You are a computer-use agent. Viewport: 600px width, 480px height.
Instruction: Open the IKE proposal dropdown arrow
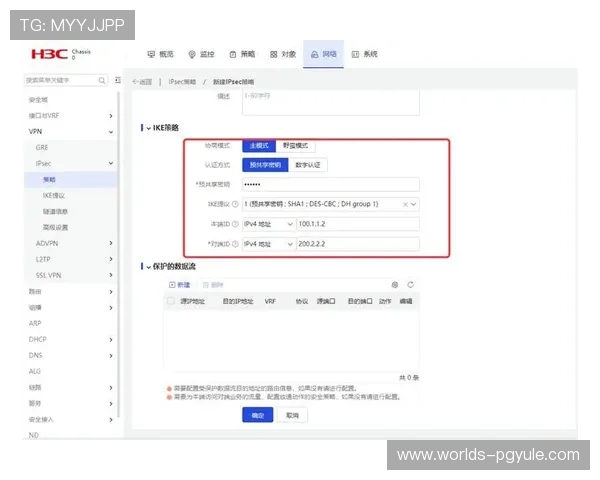414,204
